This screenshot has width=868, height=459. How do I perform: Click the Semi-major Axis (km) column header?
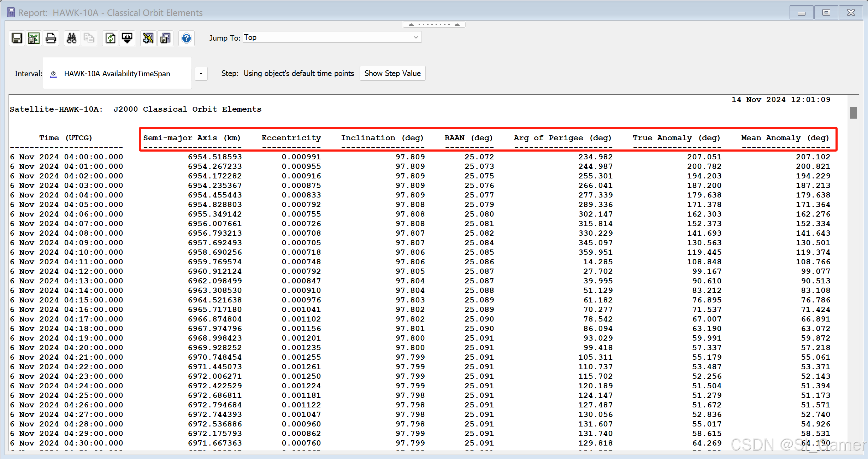point(192,138)
